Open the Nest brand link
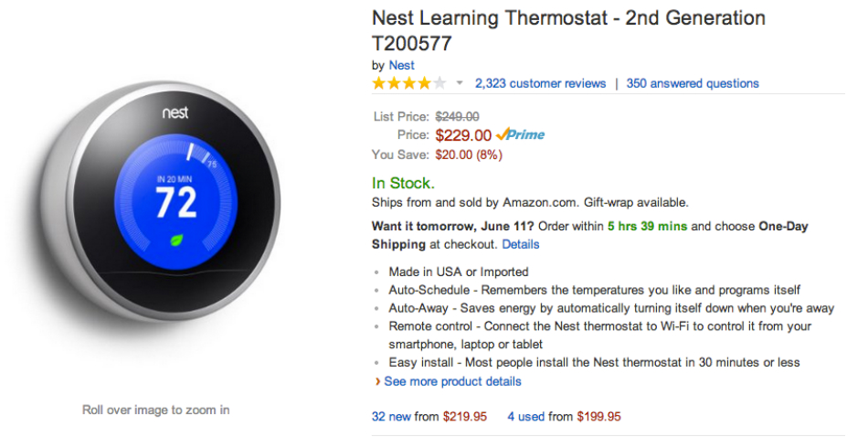 pos(401,65)
